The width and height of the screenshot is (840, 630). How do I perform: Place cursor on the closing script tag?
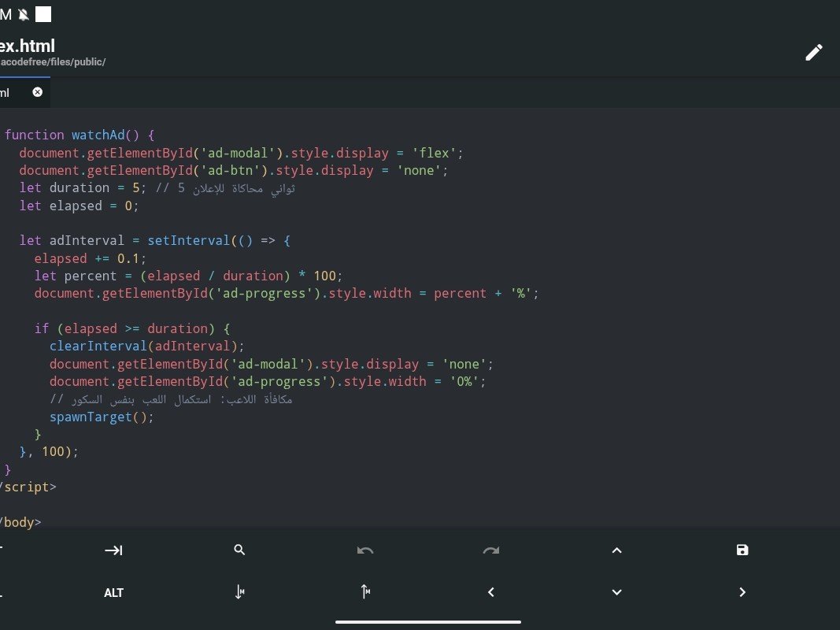28,487
